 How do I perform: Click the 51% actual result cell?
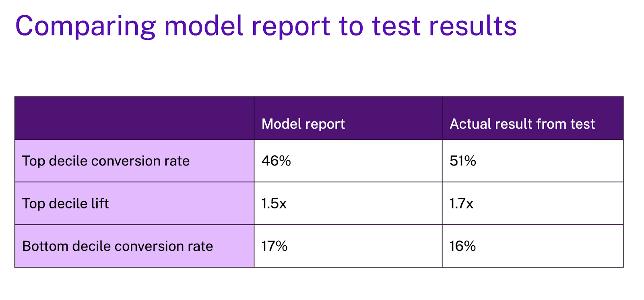coord(463,161)
